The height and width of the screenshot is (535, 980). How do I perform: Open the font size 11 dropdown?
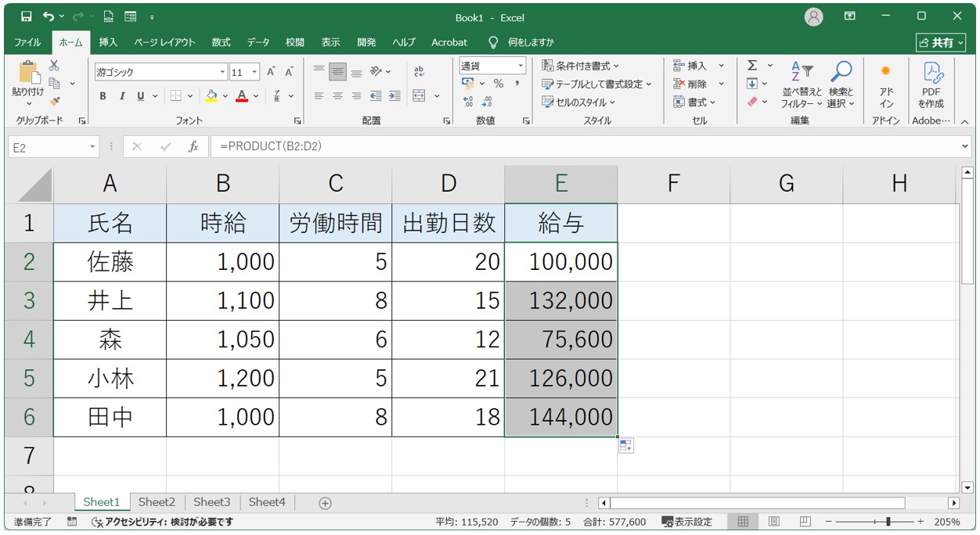[255, 73]
